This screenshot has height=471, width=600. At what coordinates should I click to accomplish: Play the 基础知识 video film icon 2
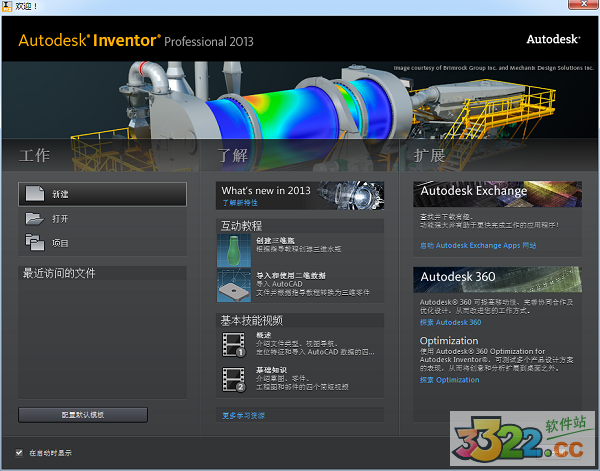234,379
